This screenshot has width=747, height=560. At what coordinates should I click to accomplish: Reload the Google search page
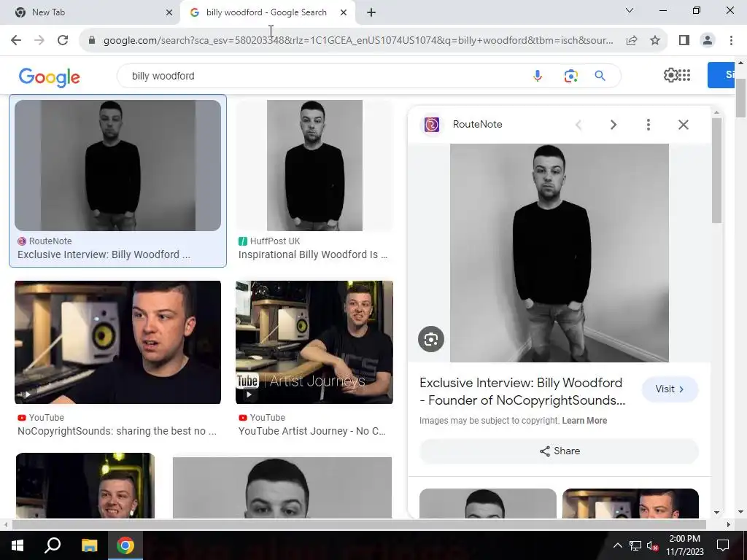click(x=63, y=41)
